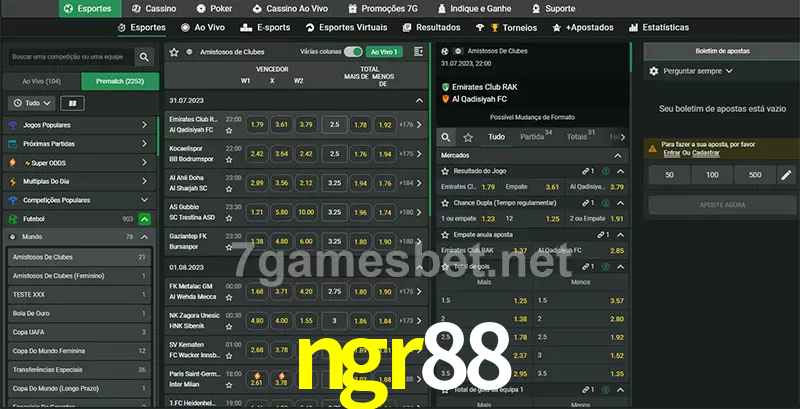The width and height of the screenshot is (800, 409).
Task: Toggle the Várias colunas switch
Action: (352, 51)
